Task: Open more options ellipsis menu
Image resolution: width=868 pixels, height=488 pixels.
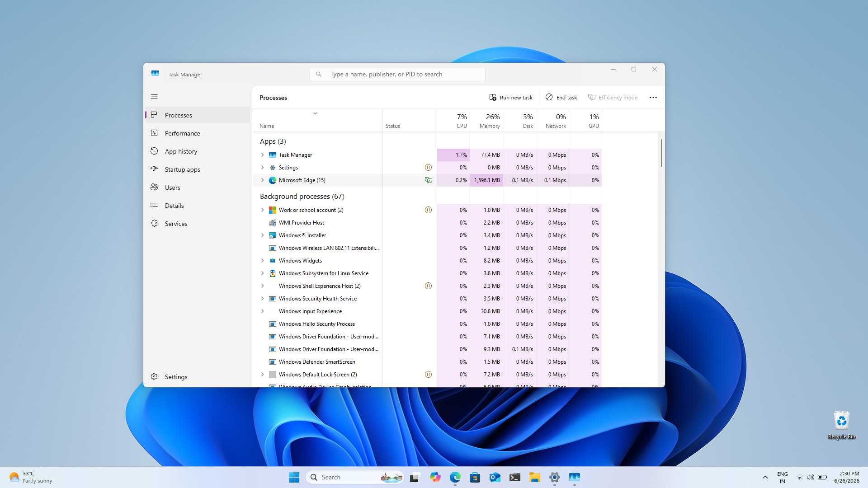Action: pos(653,98)
